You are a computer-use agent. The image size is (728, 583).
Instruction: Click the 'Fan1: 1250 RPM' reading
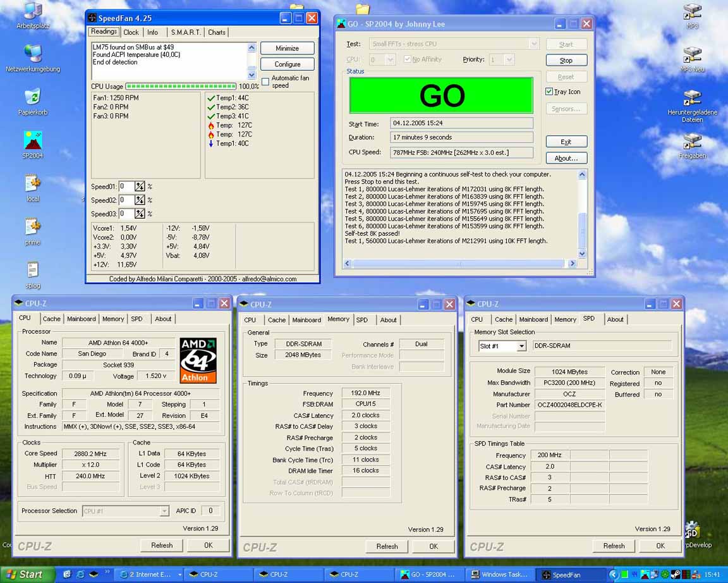[x=116, y=98]
